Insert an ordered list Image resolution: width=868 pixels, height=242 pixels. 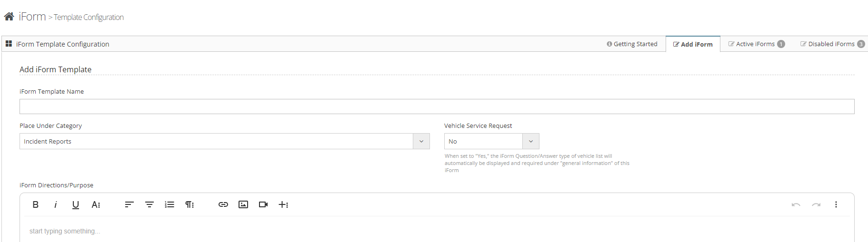[x=170, y=204]
